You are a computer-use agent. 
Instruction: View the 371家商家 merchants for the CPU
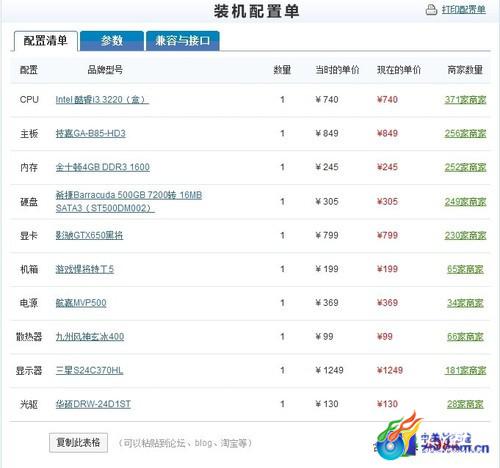point(465,100)
